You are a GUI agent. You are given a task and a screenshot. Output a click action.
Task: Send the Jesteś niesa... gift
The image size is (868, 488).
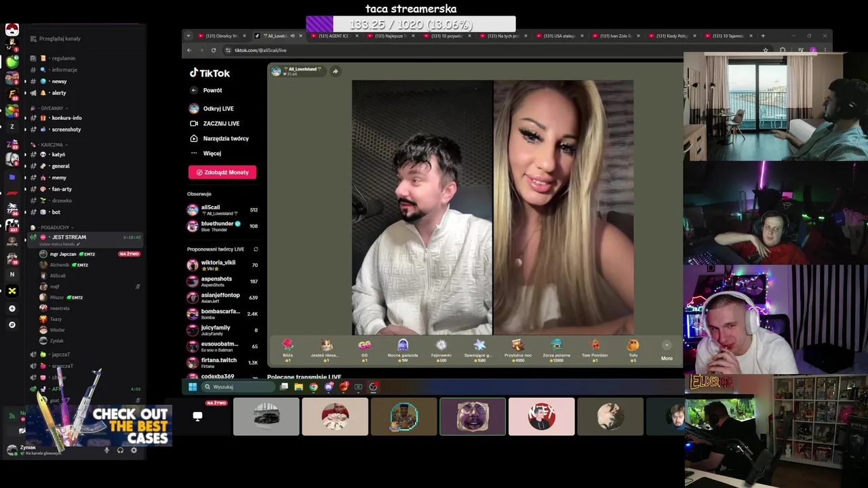pos(325,349)
